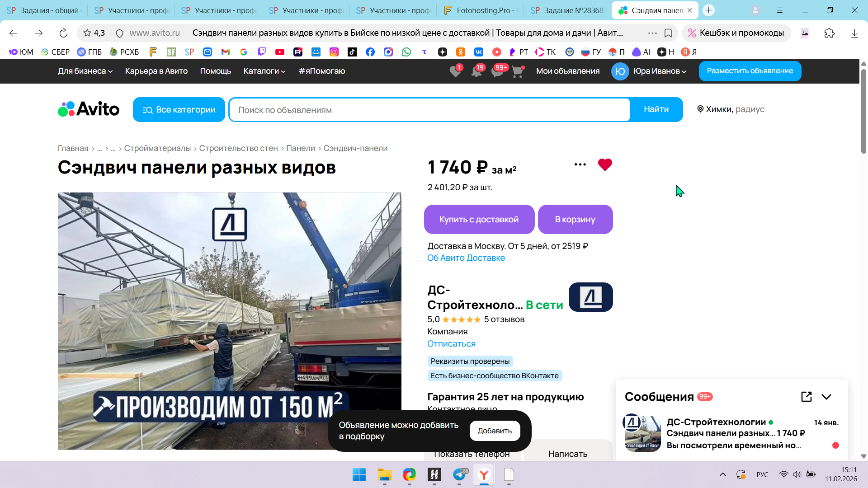
Task: Click the page vertical scrollbar
Action: pyautogui.click(x=863, y=111)
